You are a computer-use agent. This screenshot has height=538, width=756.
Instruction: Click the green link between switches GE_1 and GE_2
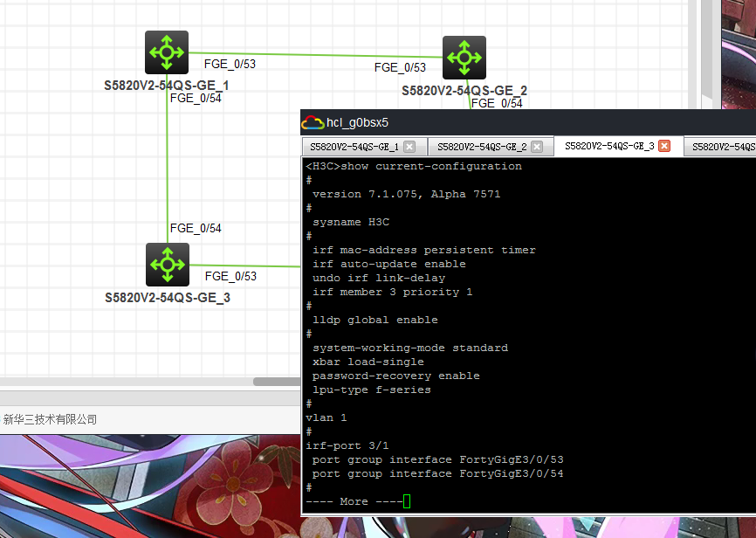click(x=315, y=55)
